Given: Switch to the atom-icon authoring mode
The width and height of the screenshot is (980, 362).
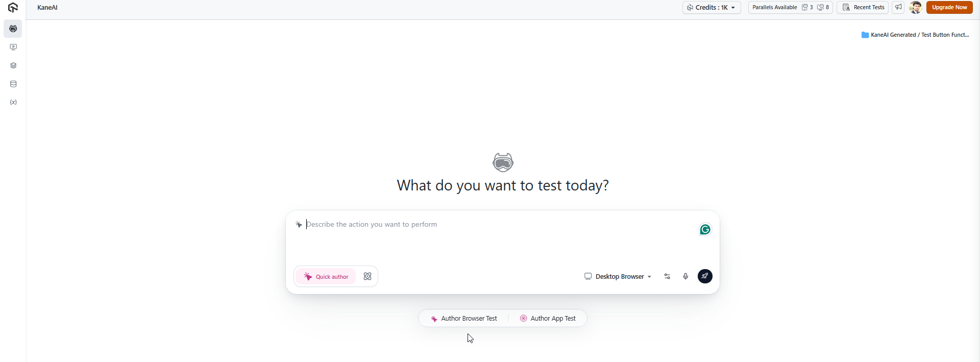Looking at the screenshot, I should click(367, 276).
